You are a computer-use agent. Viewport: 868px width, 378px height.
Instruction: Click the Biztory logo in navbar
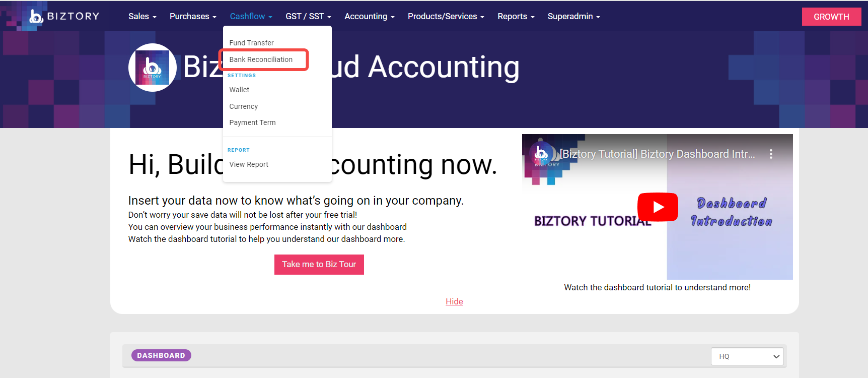coord(64,16)
